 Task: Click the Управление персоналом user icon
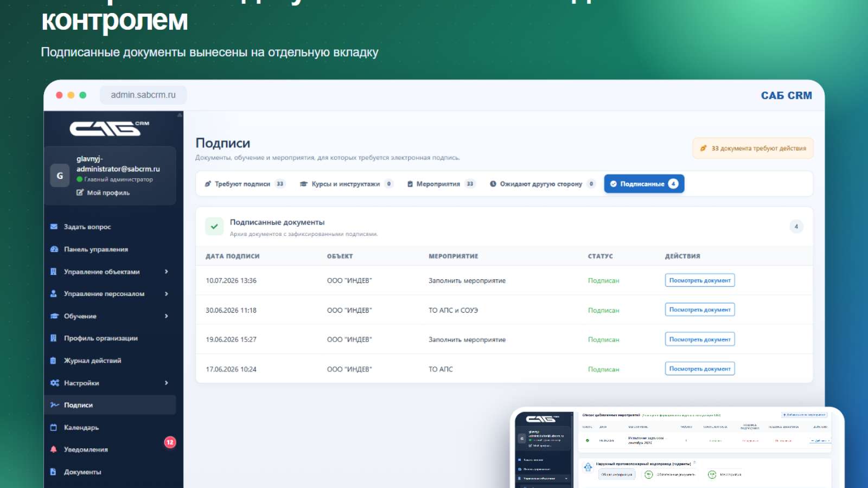click(53, 293)
